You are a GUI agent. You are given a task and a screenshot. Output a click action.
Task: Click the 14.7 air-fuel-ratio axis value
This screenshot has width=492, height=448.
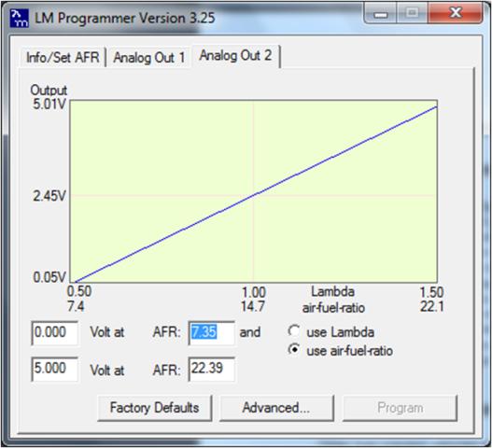point(253,306)
